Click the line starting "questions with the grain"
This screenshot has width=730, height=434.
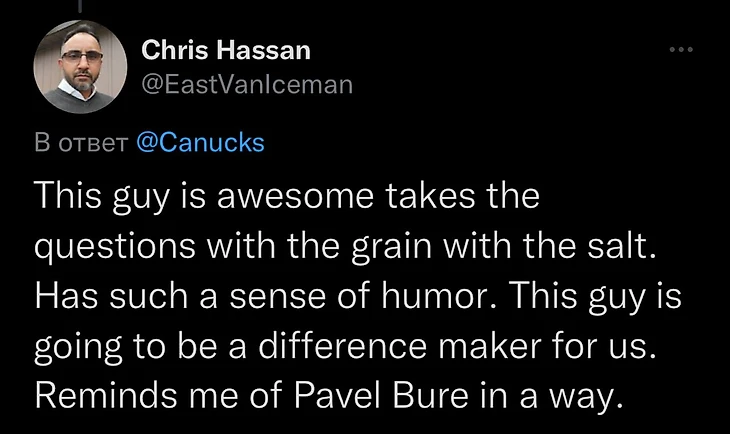tap(347, 246)
